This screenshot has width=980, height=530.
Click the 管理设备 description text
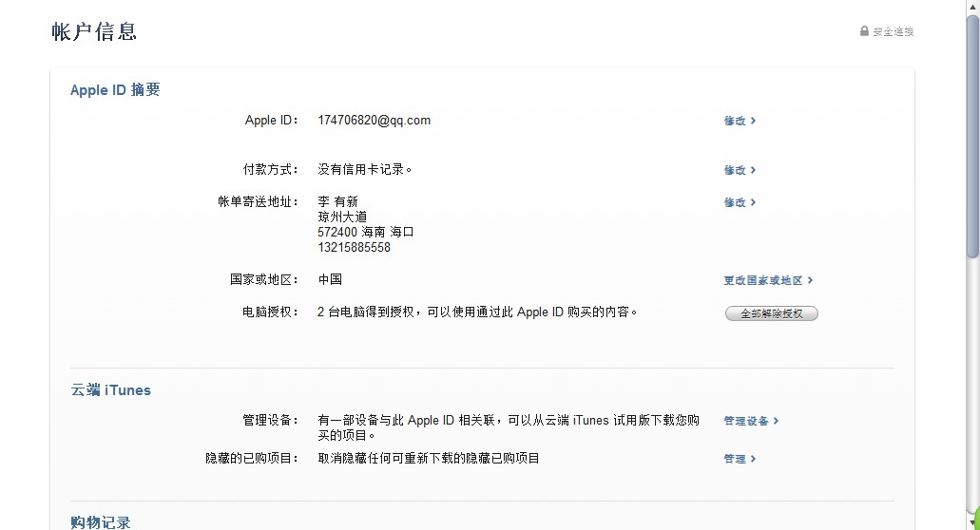click(x=509, y=427)
